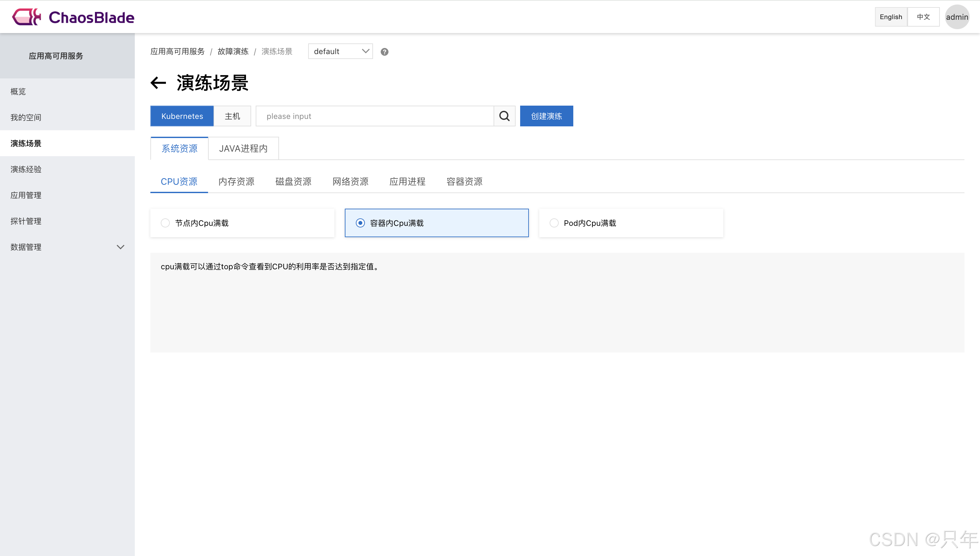Switch to JAVA进程内 tab

coord(243,148)
